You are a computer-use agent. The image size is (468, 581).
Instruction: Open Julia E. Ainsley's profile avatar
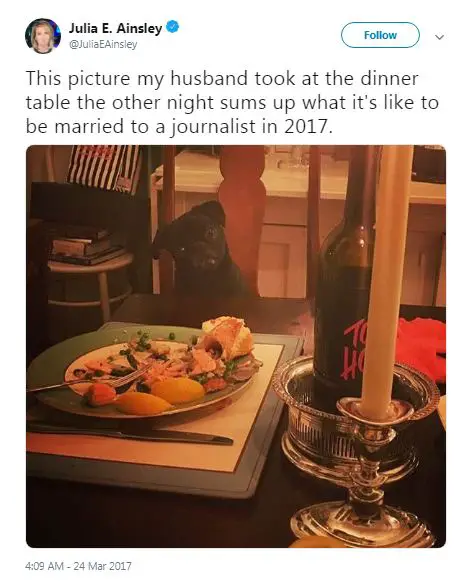pos(43,36)
